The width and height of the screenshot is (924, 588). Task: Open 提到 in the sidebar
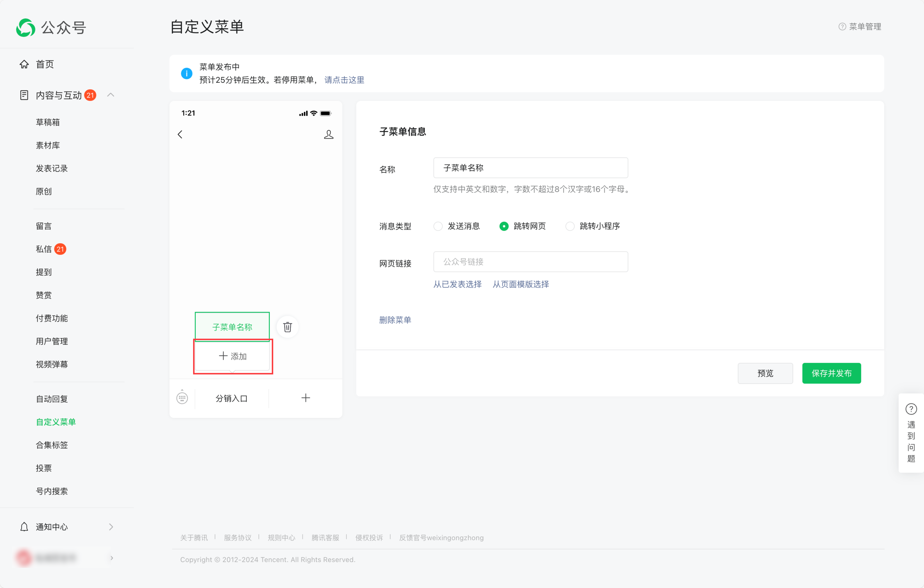[44, 272]
